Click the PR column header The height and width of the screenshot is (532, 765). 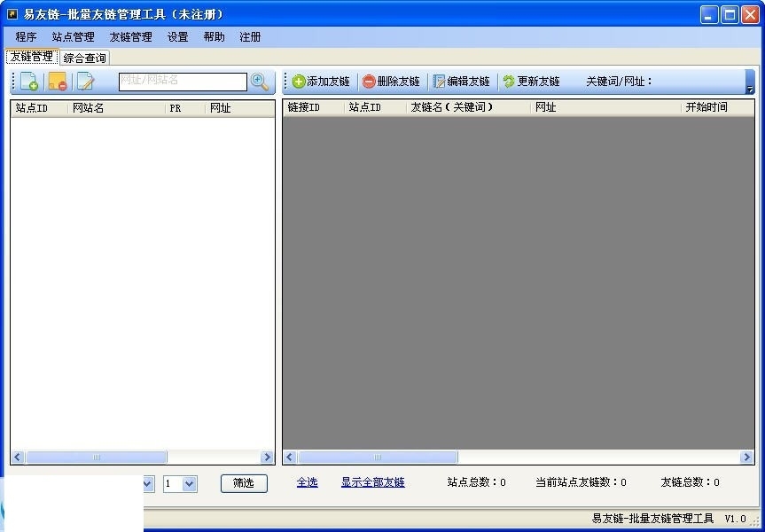[185, 108]
